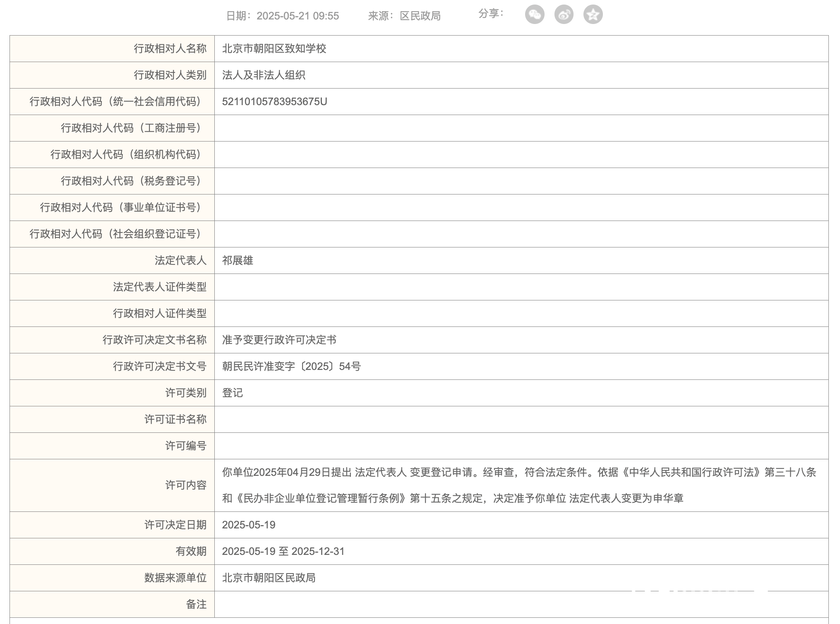The image size is (840, 624).
Task: Click the 法定代表人 row label
Action: pyautogui.click(x=180, y=260)
